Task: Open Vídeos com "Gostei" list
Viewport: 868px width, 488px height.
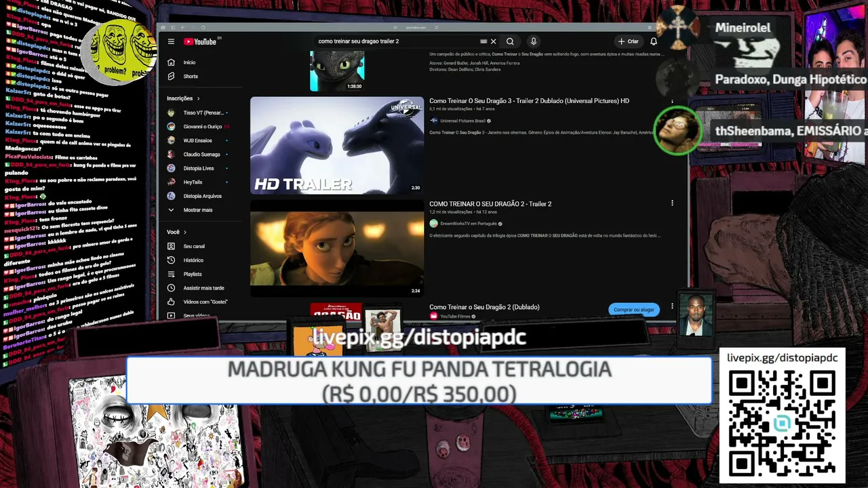Action: (x=205, y=302)
